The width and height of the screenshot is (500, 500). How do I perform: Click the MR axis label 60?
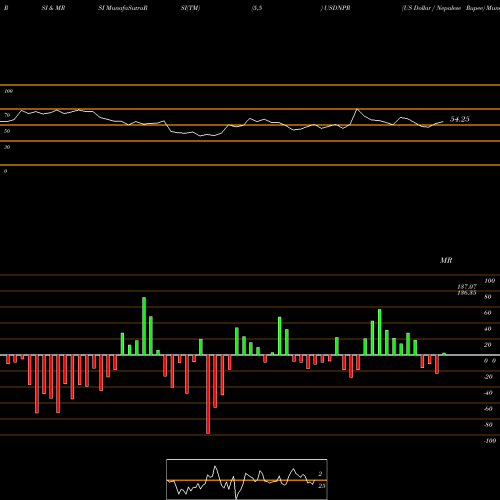487,313
